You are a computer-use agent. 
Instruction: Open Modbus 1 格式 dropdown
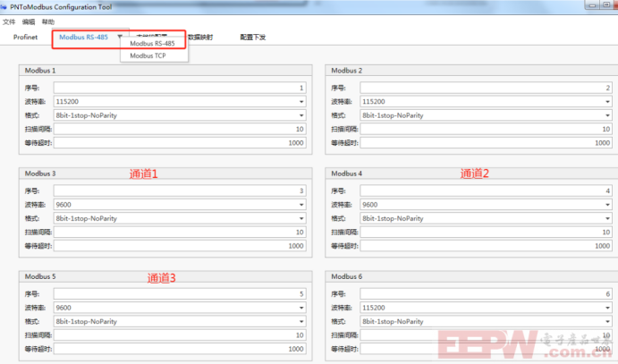180,115
